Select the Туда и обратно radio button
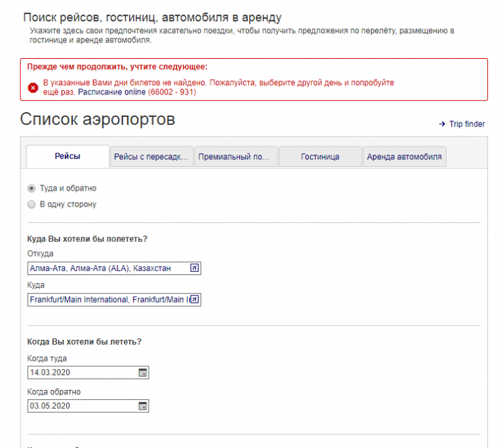The height and width of the screenshot is (448, 500). click(31, 189)
